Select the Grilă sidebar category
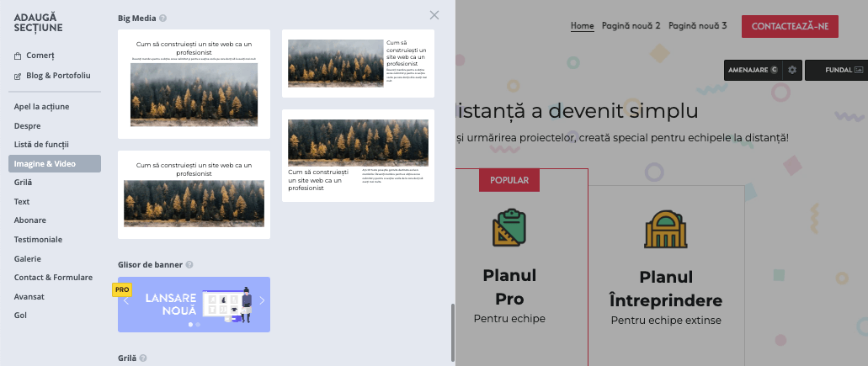The image size is (868, 366). 55,183
